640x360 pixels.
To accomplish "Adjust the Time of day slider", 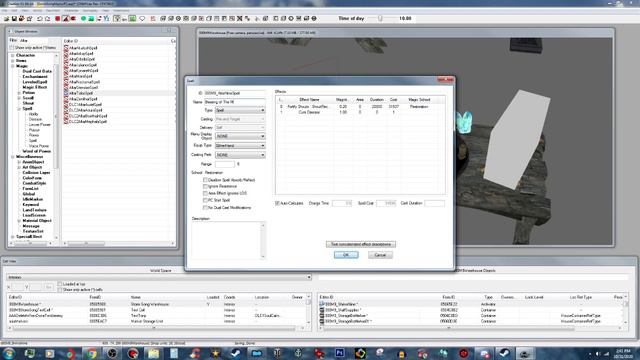I will coord(380,18).
